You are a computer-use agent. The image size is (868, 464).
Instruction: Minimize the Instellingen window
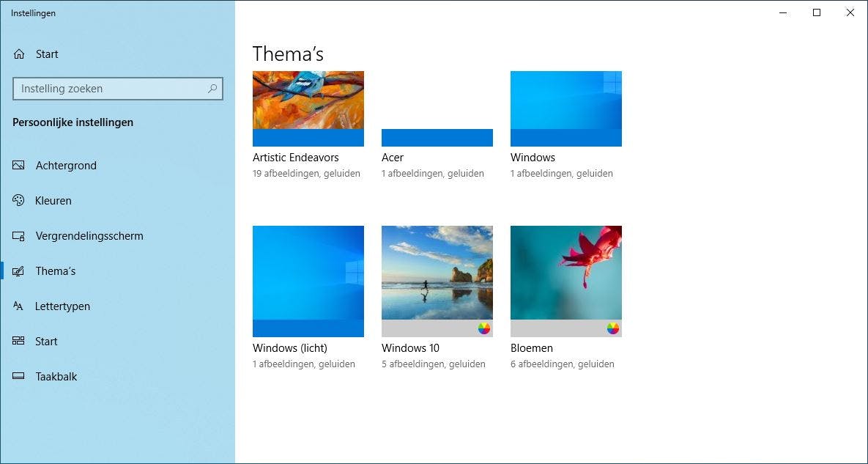click(x=783, y=12)
